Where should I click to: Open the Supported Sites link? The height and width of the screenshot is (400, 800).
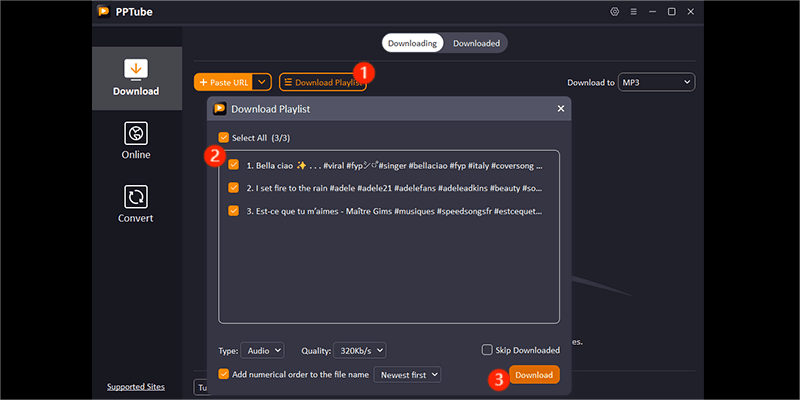tap(136, 387)
